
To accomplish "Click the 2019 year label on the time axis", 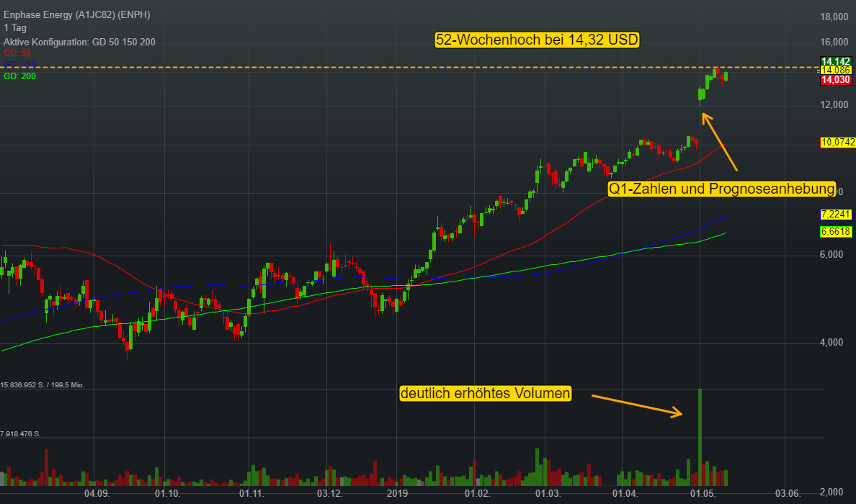I will click(397, 494).
